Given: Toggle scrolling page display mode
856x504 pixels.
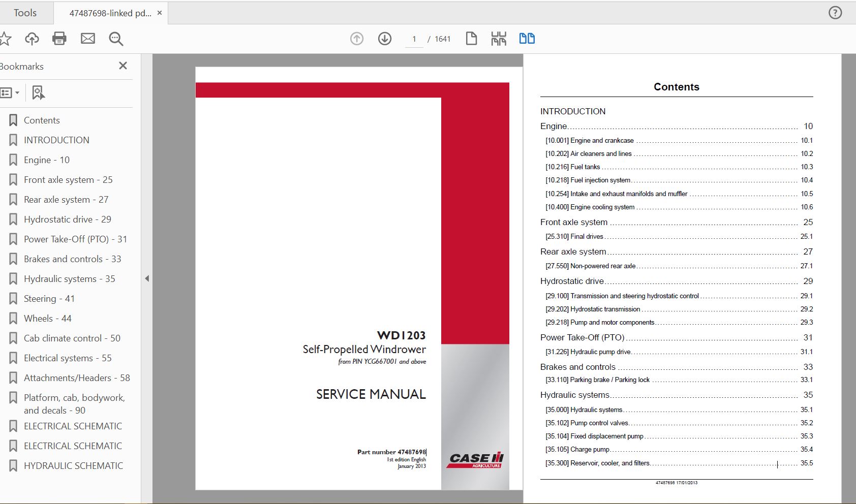Looking at the screenshot, I should (x=499, y=39).
